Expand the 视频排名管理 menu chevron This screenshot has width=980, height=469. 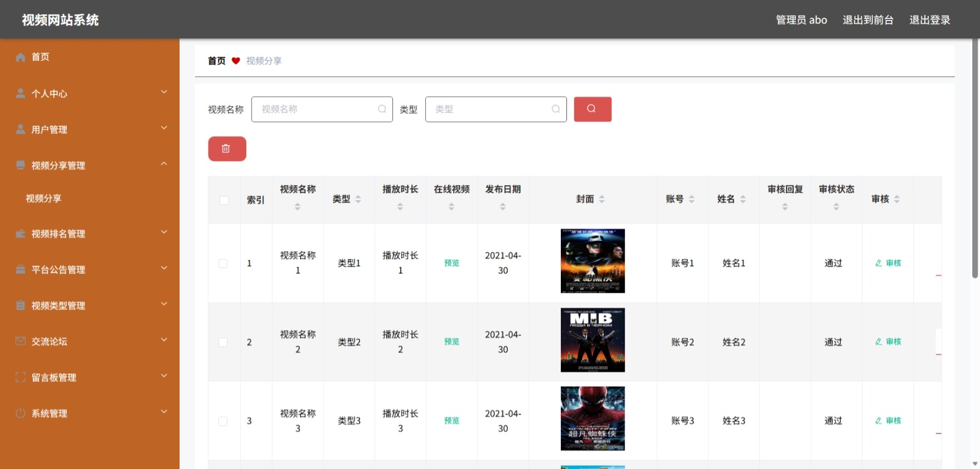164,232
